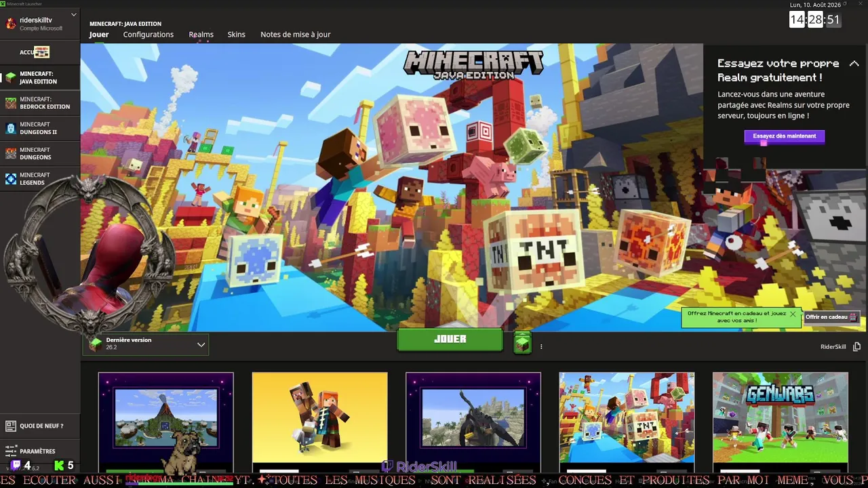
Task: Switch to the Configurations tab
Action: tap(149, 35)
